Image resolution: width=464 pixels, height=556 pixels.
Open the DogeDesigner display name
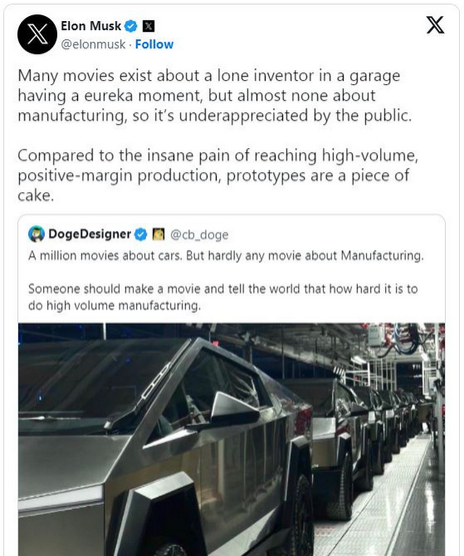[x=90, y=234]
